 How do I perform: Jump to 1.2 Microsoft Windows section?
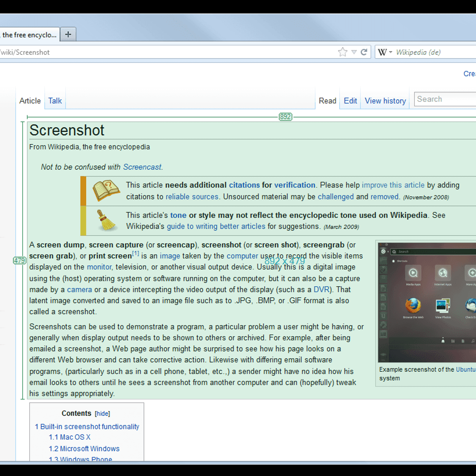click(84, 449)
